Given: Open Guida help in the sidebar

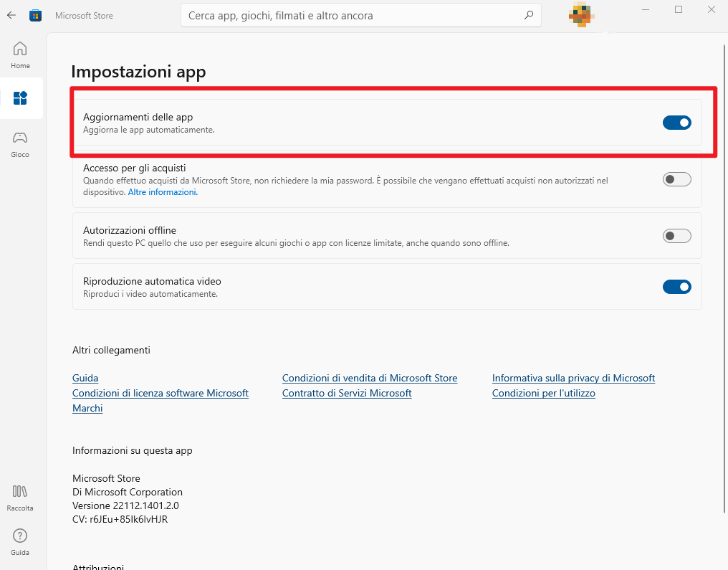Looking at the screenshot, I should click(20, 542).
